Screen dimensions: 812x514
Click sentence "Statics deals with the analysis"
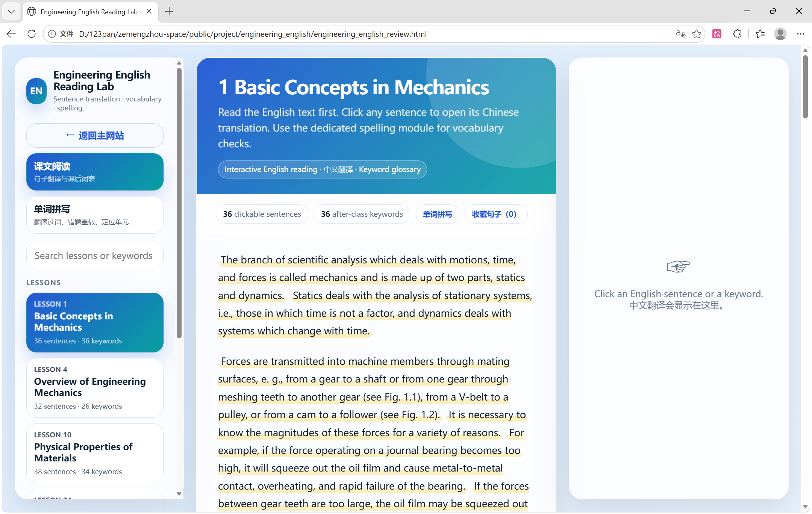[375, 313]
